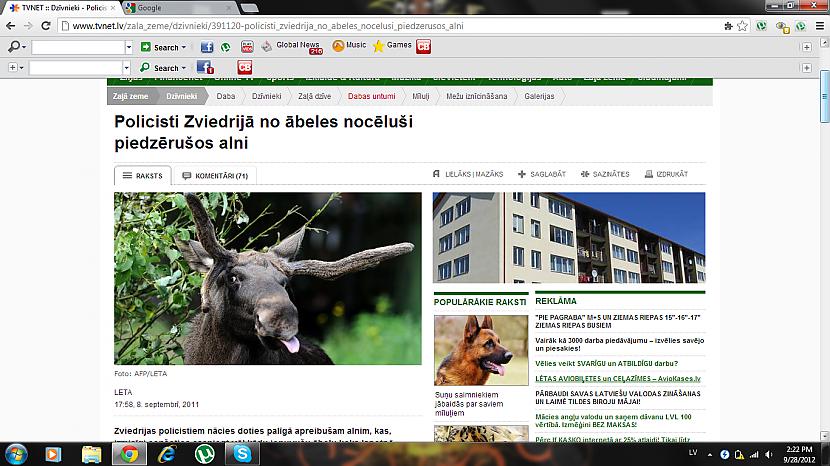Close the TVNET tab
Image resolution: width=830 pixels, height=466 pixels.
(x=113, y=8)
